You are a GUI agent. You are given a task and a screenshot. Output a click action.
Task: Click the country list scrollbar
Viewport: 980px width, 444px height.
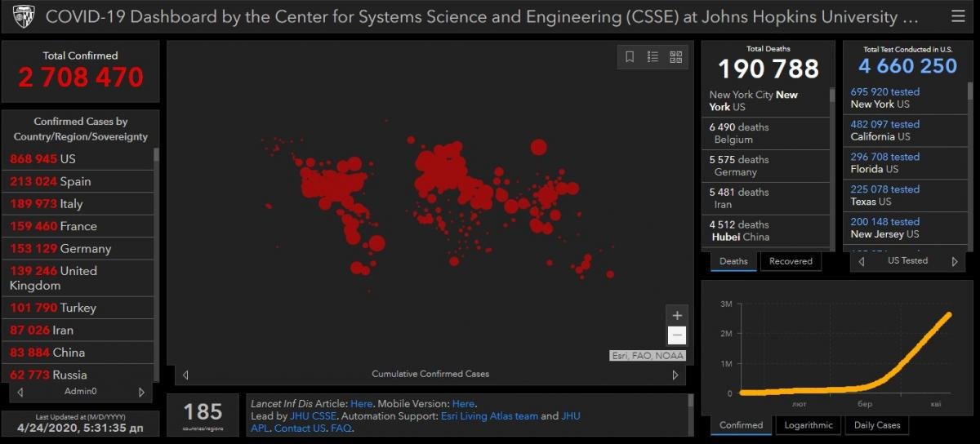point(156,261)
